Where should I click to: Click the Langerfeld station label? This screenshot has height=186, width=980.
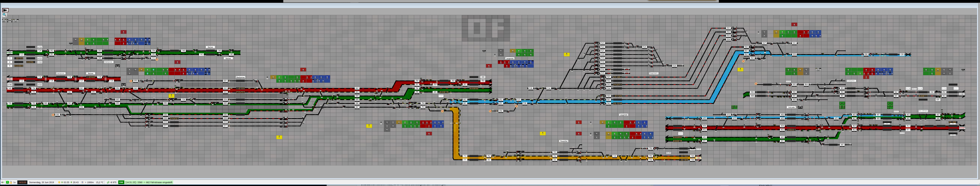(509, 58)
